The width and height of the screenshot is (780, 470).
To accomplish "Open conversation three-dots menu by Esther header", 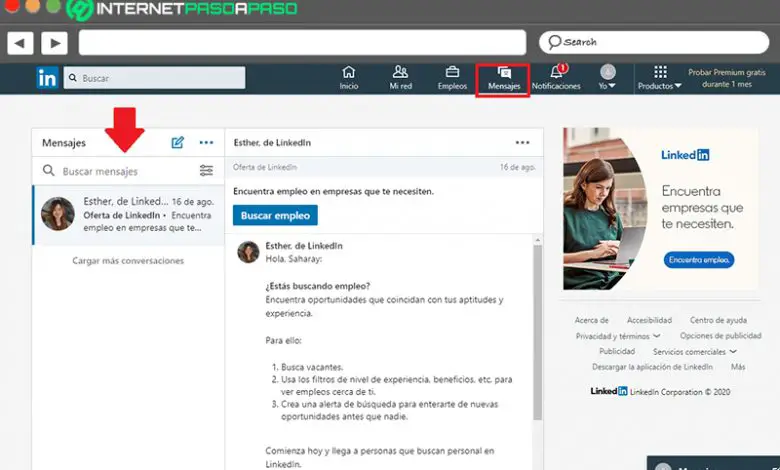I will pos(522,143).
